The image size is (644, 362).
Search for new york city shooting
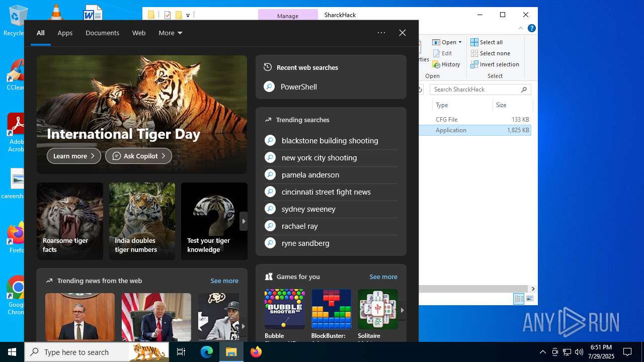click(x=331, y=158)
